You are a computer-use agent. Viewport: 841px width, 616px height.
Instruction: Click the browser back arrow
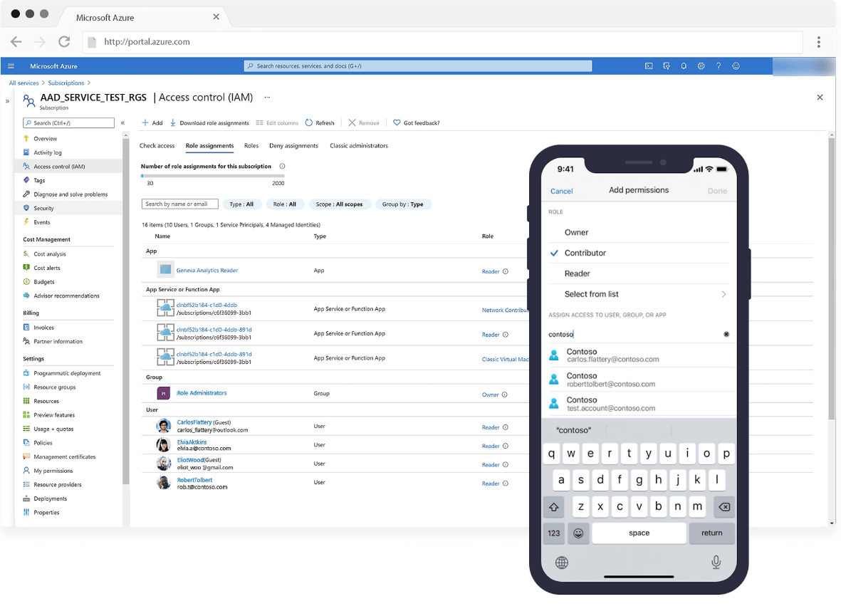pos(16,42)
